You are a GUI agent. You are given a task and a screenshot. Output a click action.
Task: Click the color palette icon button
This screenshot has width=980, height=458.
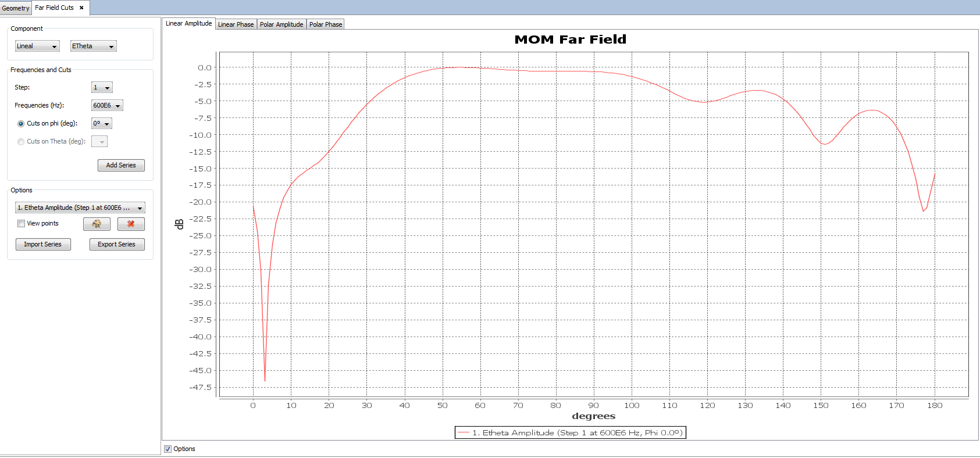click(x=97, y=224)
